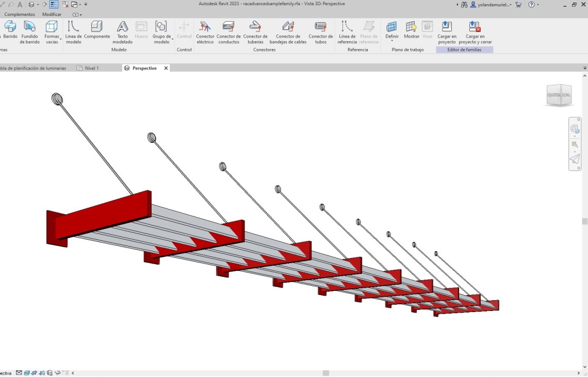Activate the Línea de modelo tool
This screenshot has height=377, width=588.
[73, 31]
